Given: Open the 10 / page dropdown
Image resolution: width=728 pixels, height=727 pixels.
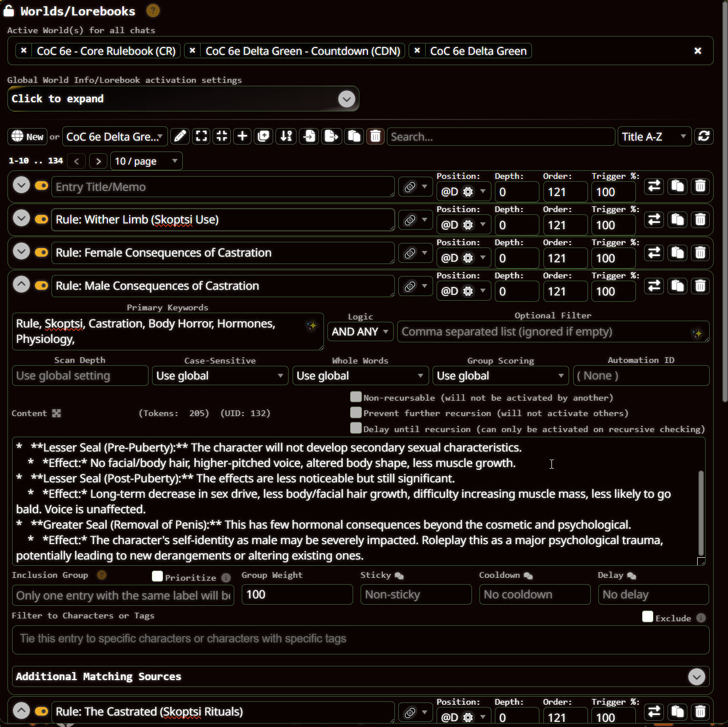Looking at the screenshot, I should [x=146, y=161].
